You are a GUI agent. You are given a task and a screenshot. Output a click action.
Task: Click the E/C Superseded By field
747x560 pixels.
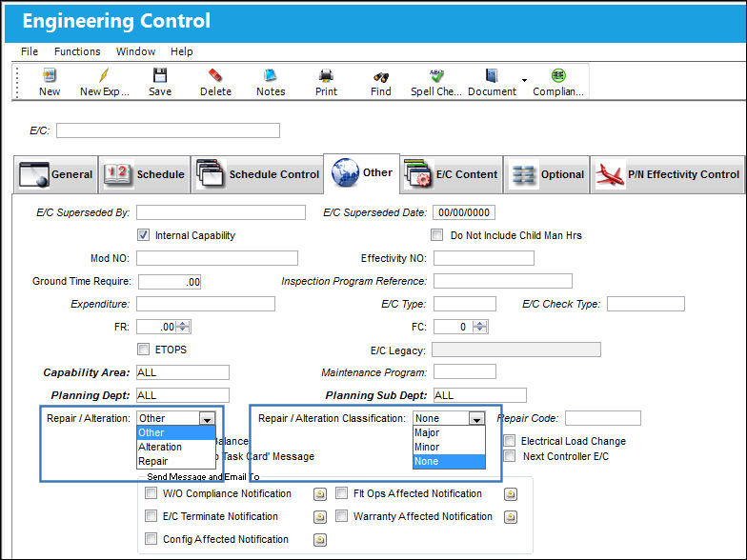coord(221,212)
